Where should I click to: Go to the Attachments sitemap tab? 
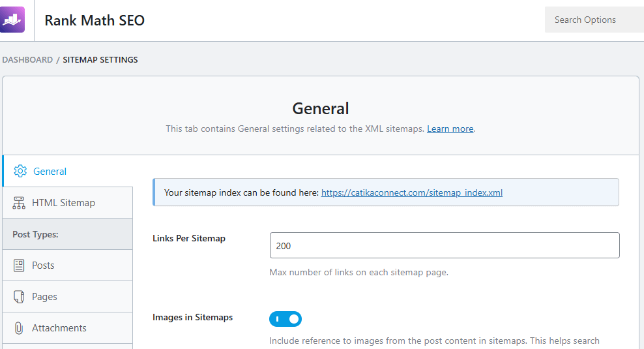(x=59, y=328)
